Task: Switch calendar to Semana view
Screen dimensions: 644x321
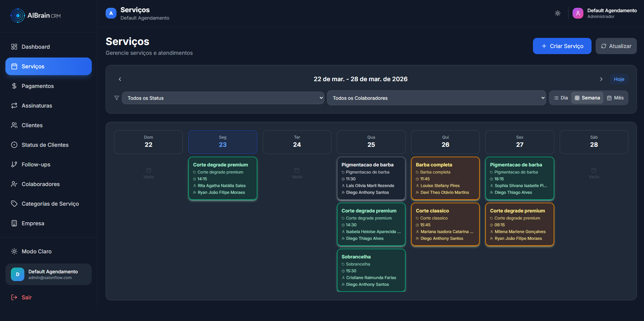Action: (587, 98)
